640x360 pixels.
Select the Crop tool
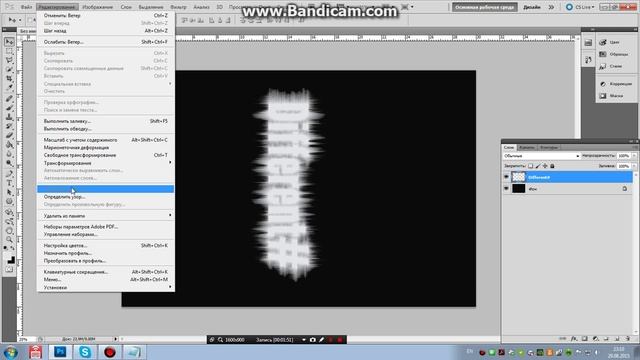[x=9, y=78]
